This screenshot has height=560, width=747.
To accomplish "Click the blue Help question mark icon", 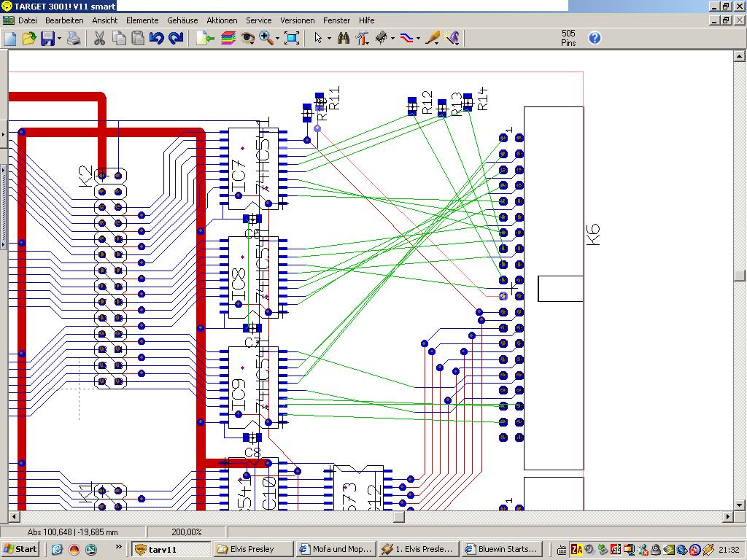I will (595, 38).
